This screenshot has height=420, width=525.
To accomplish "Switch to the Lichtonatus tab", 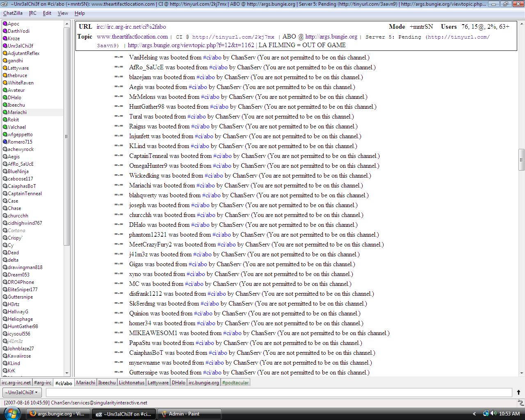I will 132,383.
